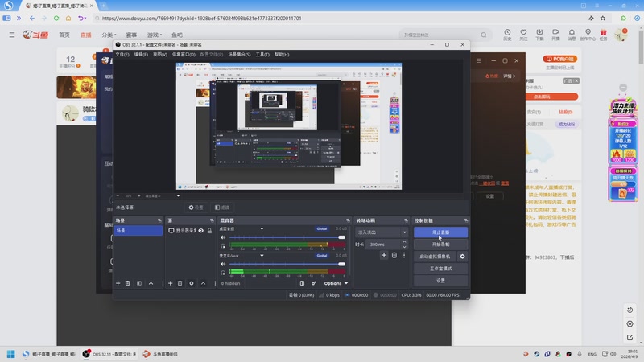Start recording button in Controls
Viewport: 644px width, 362px height.
(440, 245)
